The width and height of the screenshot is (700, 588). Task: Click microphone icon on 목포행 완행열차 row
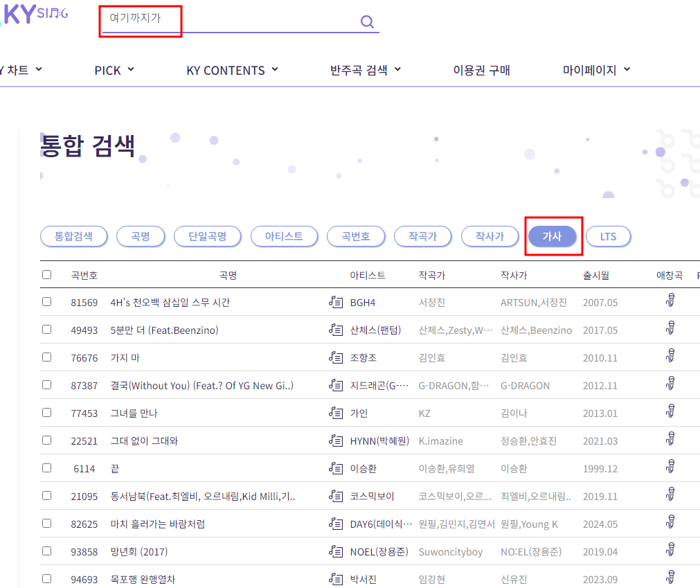coord(670,578)
